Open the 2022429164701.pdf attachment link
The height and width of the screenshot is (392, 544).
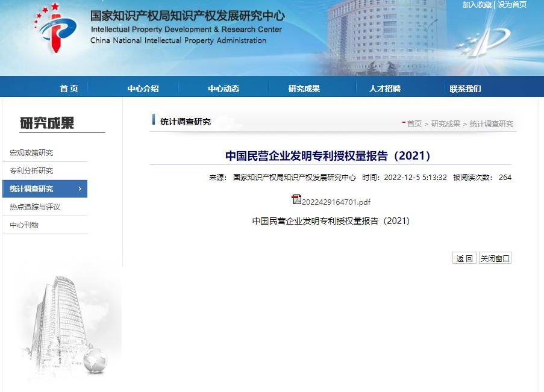[336, 202]
